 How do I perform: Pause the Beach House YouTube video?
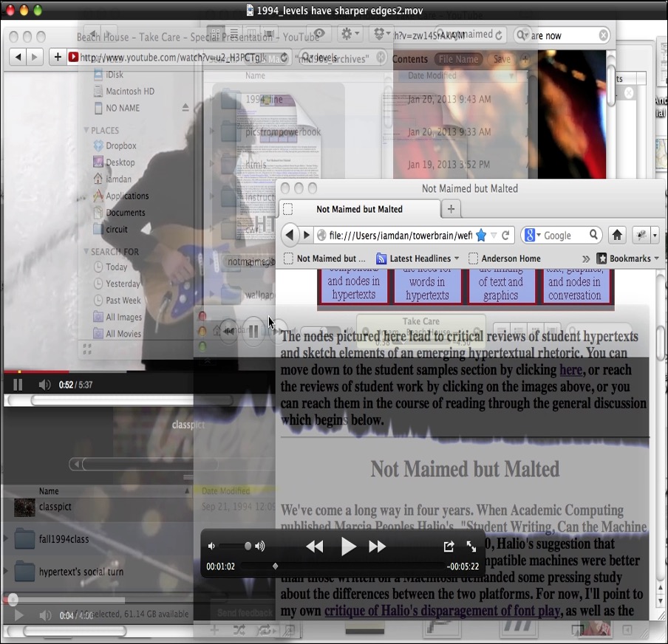(18, 385)
